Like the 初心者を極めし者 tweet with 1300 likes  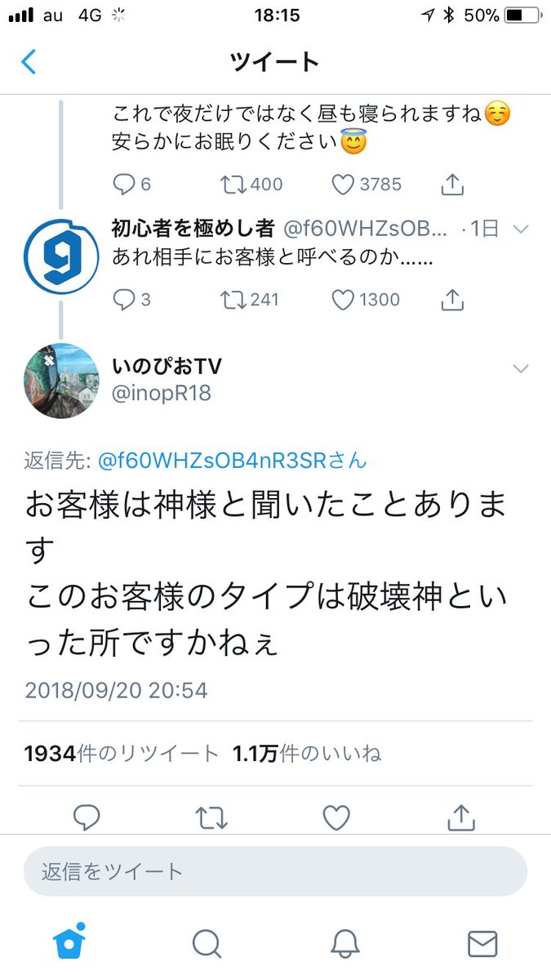coord(343,301)
